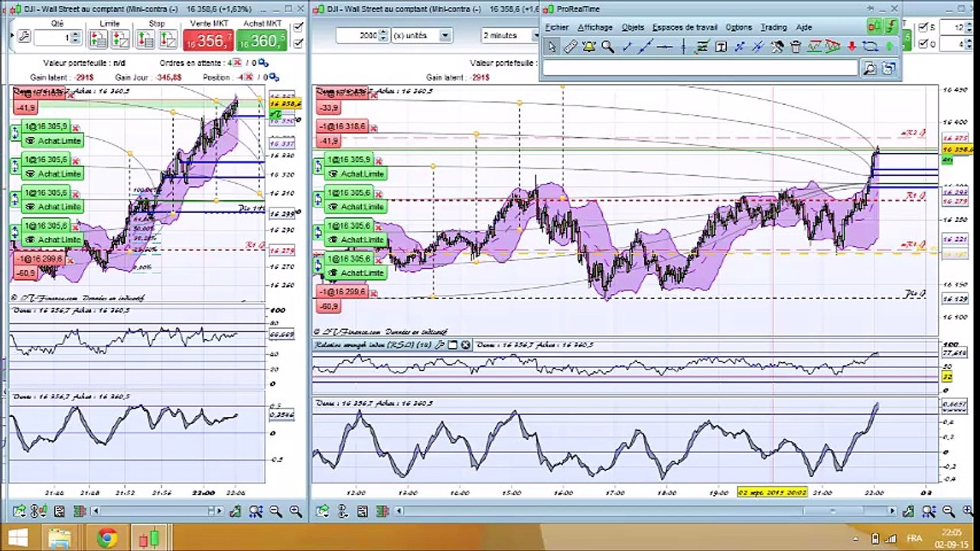
Task: Open the wrench settings in left order panel
Action: (24, 37)
